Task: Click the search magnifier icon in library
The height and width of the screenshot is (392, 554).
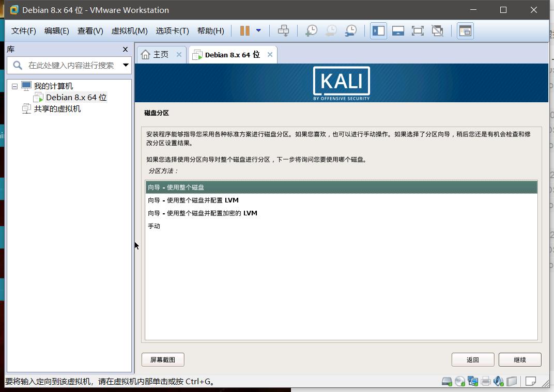Action: tap(18, 65)
